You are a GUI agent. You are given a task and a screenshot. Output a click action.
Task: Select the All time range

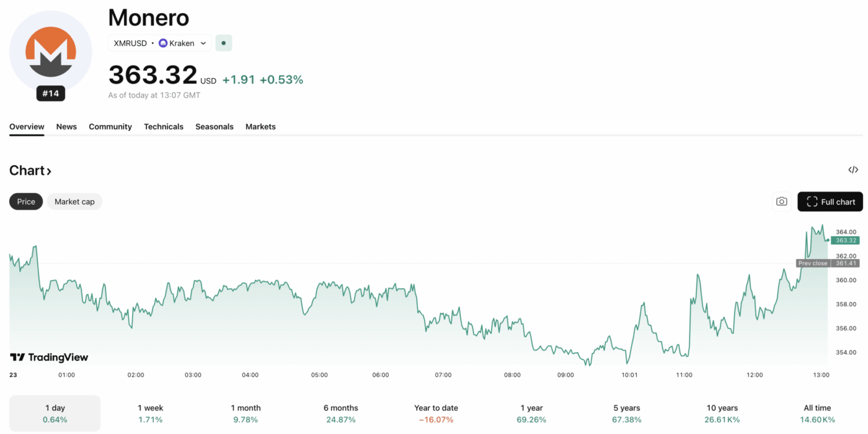click(818, 414)
